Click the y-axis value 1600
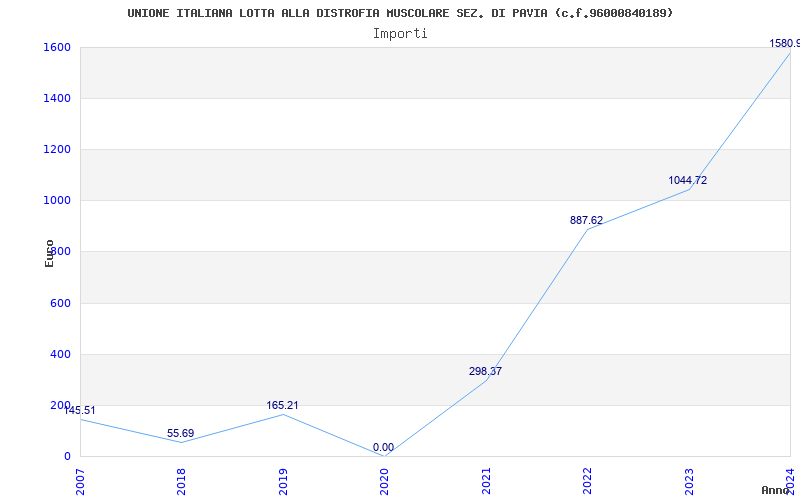The image size is (800, 500). (57, 47)
